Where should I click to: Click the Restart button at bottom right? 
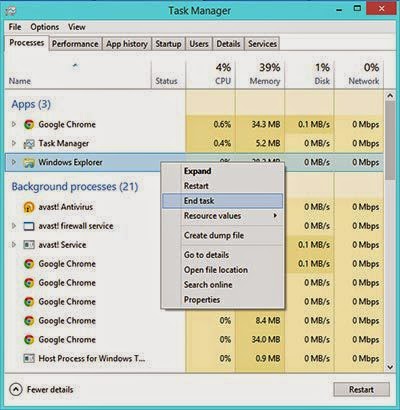pyautogui.click(x=361, y=389)
